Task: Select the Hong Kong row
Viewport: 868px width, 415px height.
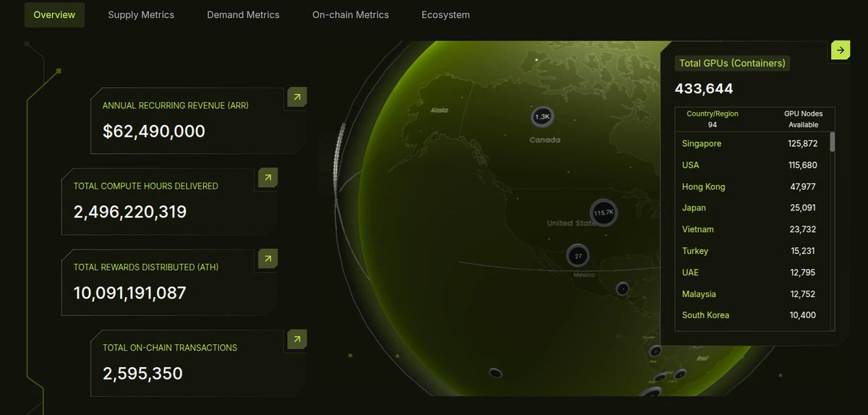Action: click(x=752, y=187)
